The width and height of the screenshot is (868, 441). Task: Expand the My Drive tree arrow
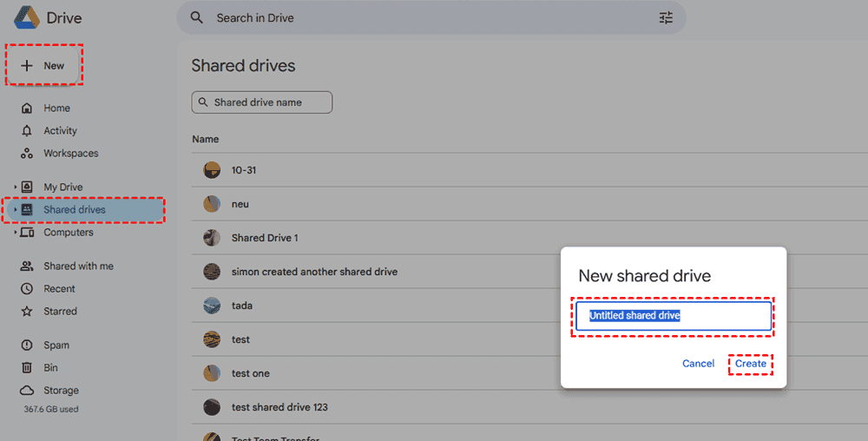pos(15,188)
